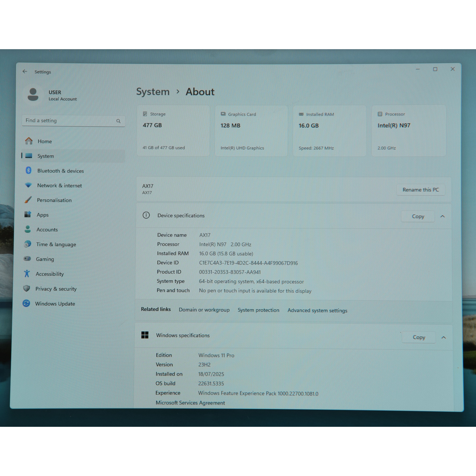The height and width of the screenshot is (476, 476).
Task: Click the Windows 11 Pro edition text
Action: click(x=216, y=355)
